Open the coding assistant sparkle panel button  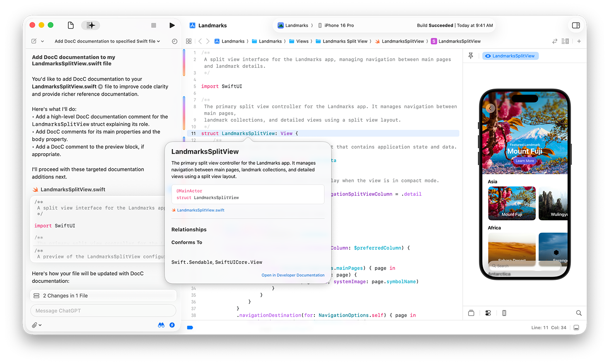point(90,25)
